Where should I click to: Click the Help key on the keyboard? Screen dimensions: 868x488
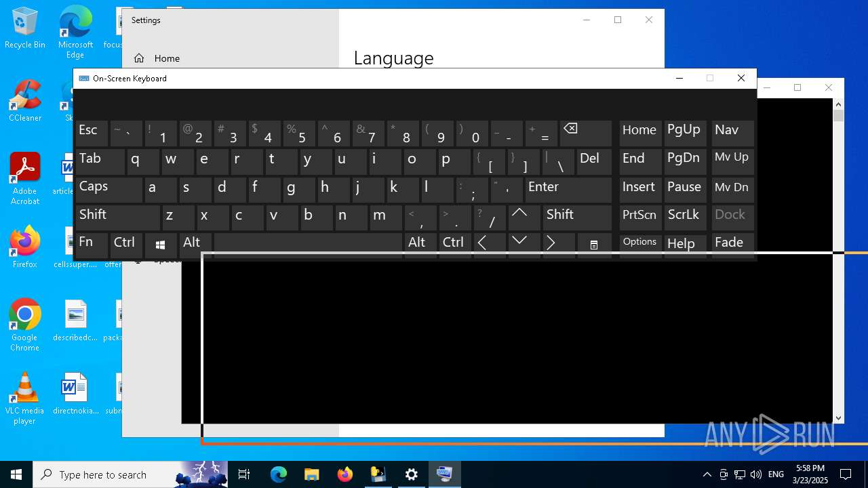coord(685,245)
